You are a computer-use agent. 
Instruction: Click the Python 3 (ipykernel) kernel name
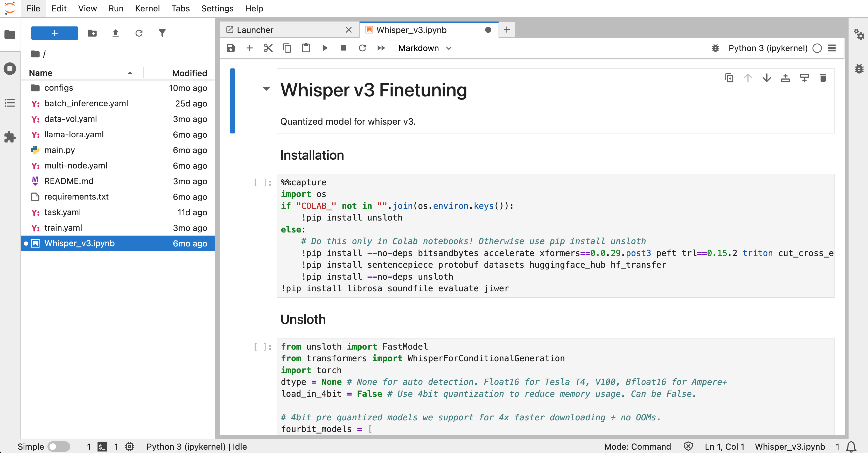(x=768, y=48)
